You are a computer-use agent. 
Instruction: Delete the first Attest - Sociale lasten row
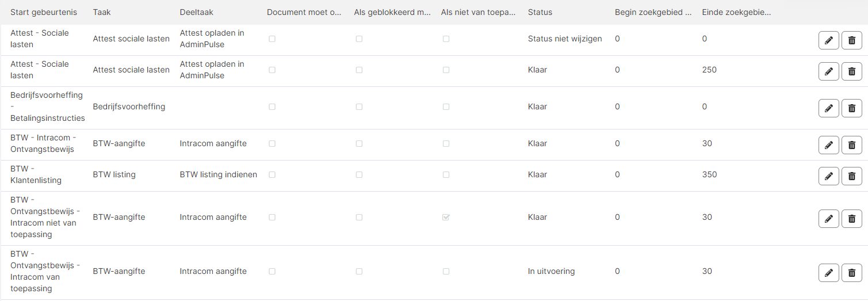pyautogui.click(x=852, y=40)
